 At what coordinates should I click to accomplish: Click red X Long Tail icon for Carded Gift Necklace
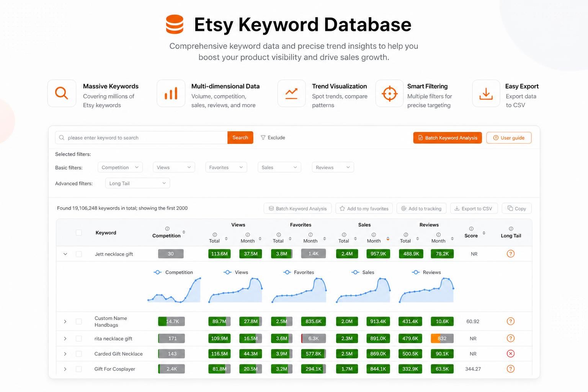pos(511,354)
